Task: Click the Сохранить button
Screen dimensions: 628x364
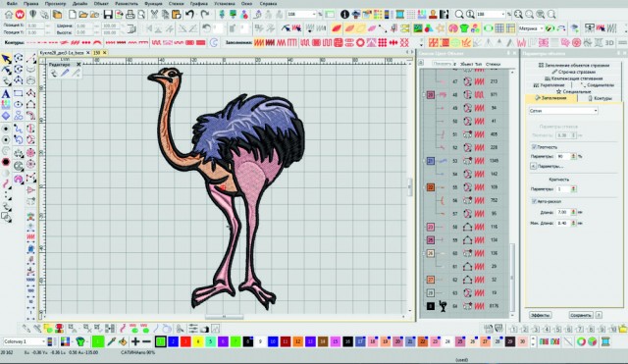Action: (580, 315)
